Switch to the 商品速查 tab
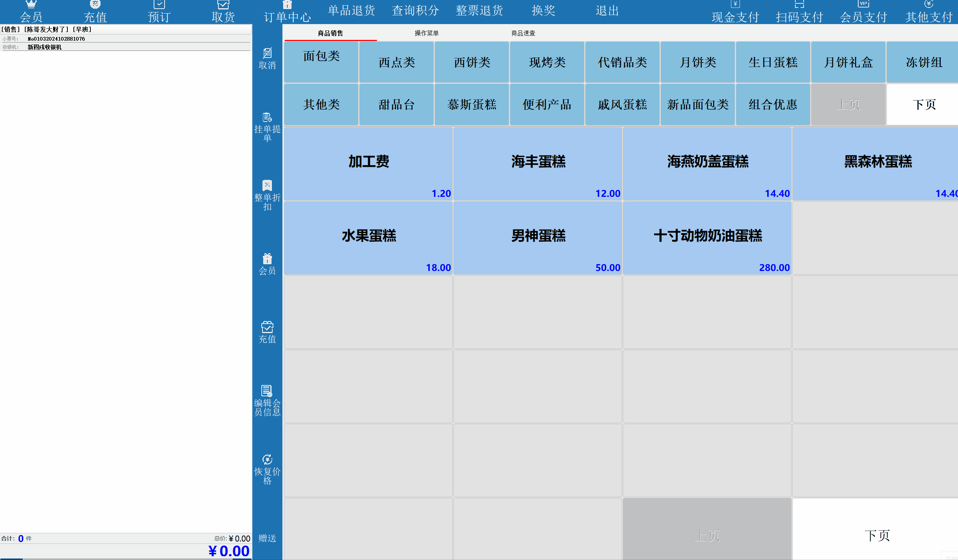Viewport: 958px width, 560px height. [523, 33]
